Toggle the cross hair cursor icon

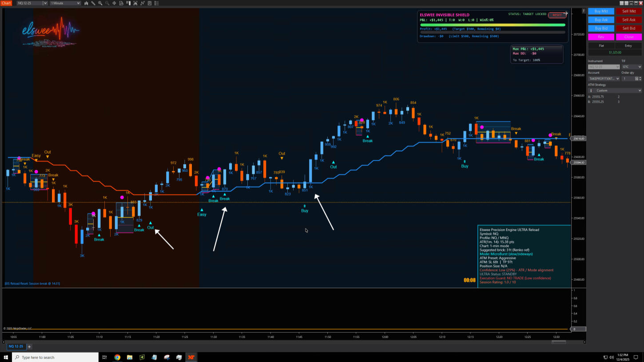click(x=114, y=3)
